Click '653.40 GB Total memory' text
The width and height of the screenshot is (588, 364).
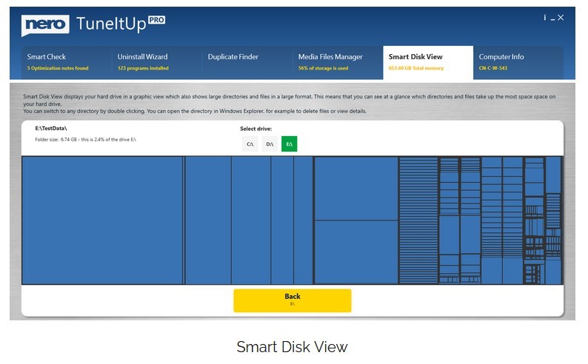(416, 68)
